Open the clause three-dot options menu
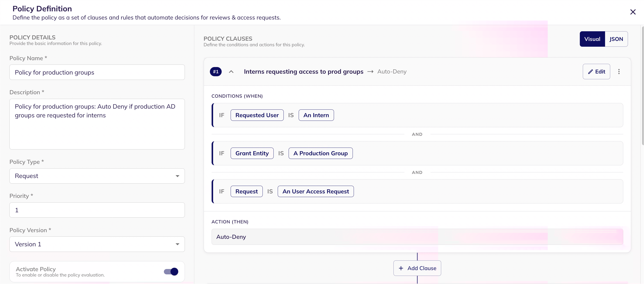Screen dimensions: 644x284 (619, 72)
